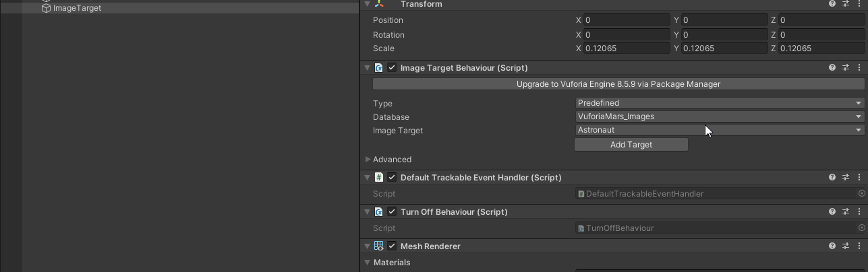Edit Rotation X field

(627, 34)
